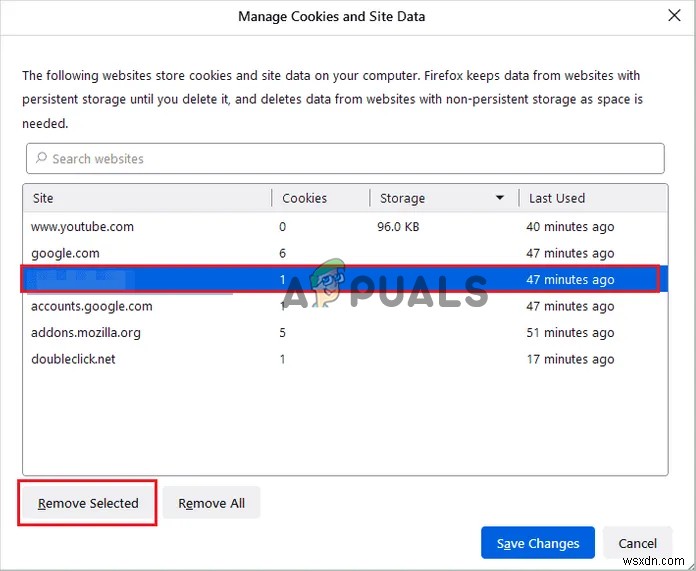The width and height of the screenshot is (696, 571).
Task: Select the accounts.google.com row
Action: click(92, 306)
